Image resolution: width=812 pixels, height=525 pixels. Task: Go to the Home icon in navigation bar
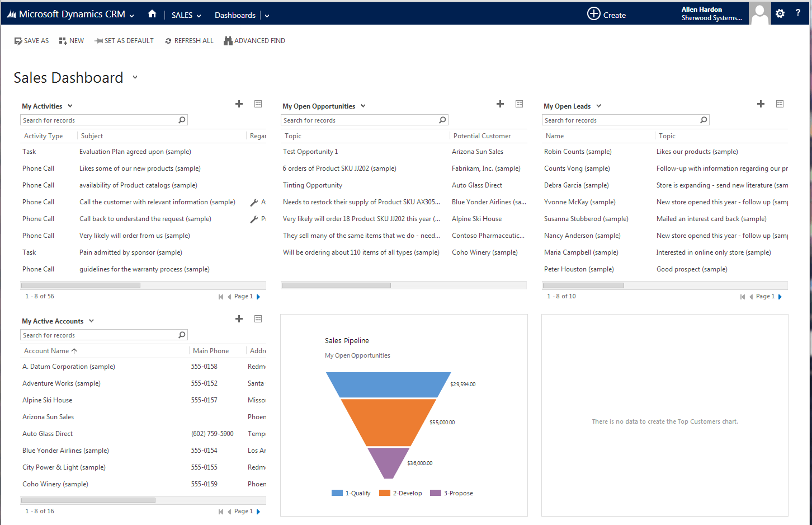click(152, 14)
